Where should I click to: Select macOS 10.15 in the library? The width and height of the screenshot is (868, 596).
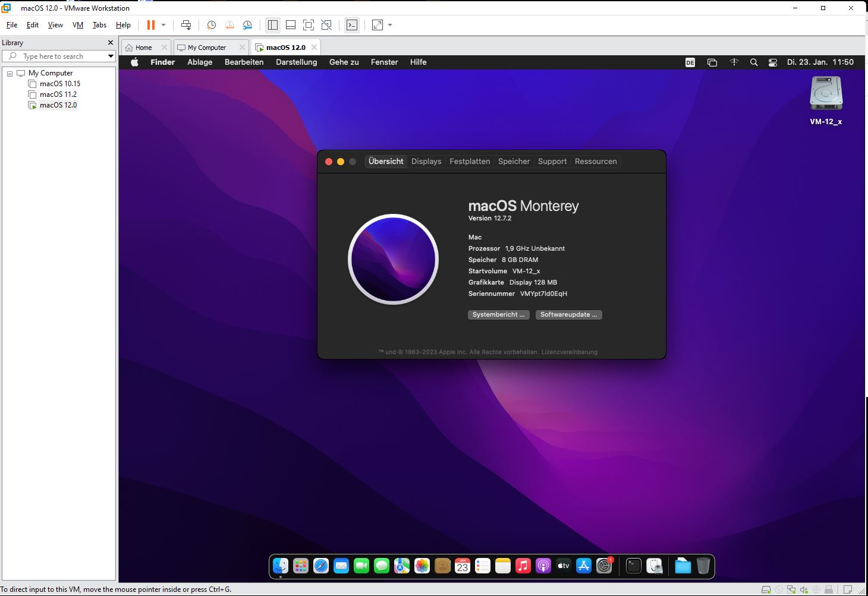click(54, 84)
